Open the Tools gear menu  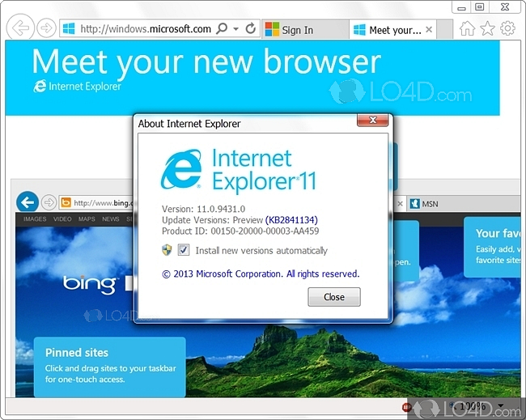tap(507, 28)
